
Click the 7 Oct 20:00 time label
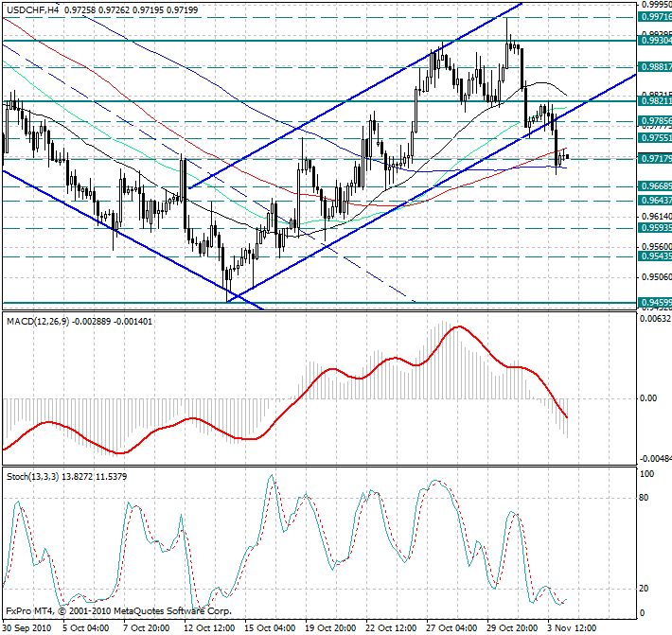tap(147, 628)
